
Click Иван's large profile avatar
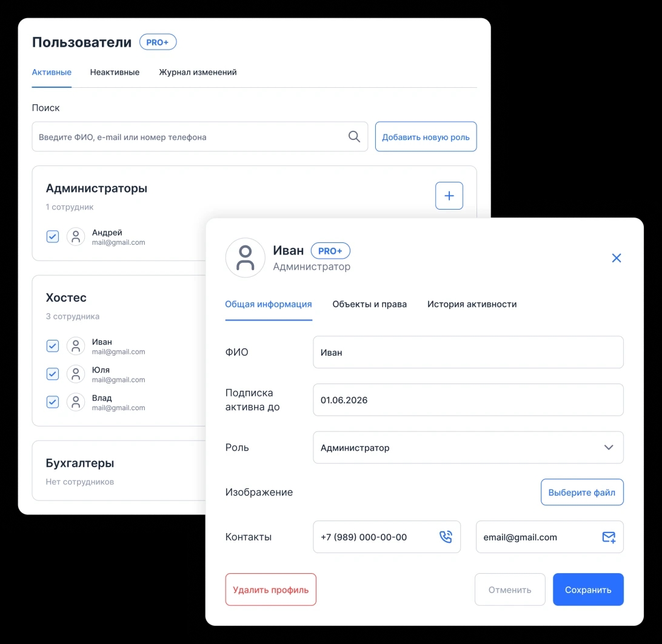pyautogui.click(x=245, y=258)
